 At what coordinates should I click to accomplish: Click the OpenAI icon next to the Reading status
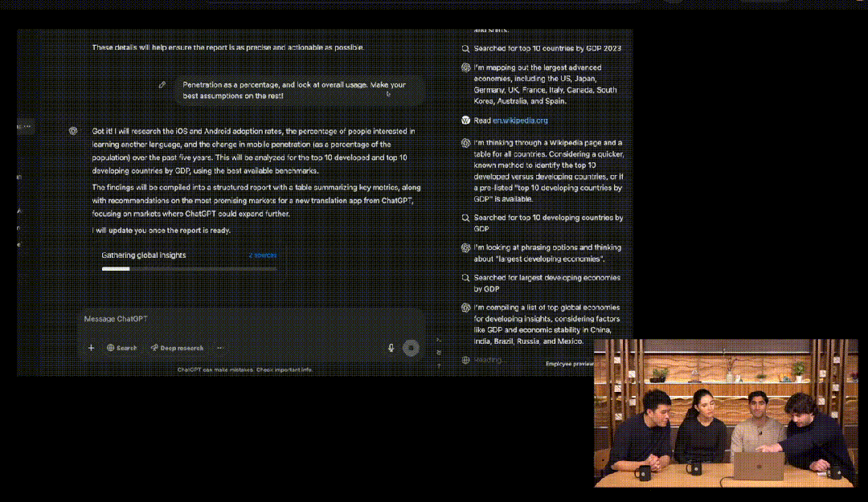[465, 360]
